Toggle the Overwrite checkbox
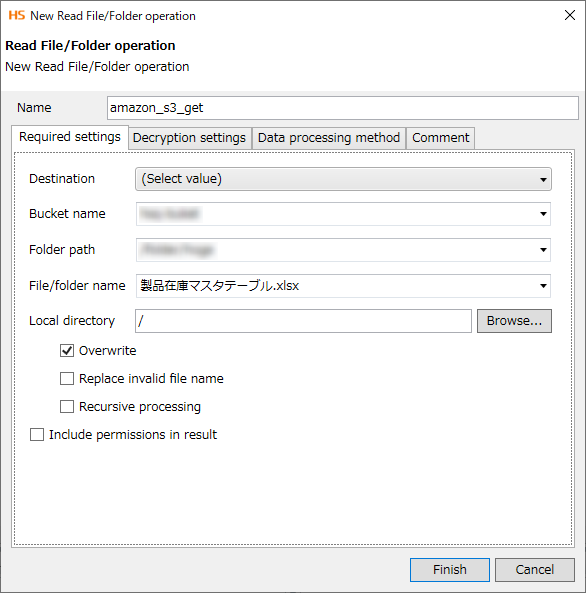 click(x=67, y=351)
